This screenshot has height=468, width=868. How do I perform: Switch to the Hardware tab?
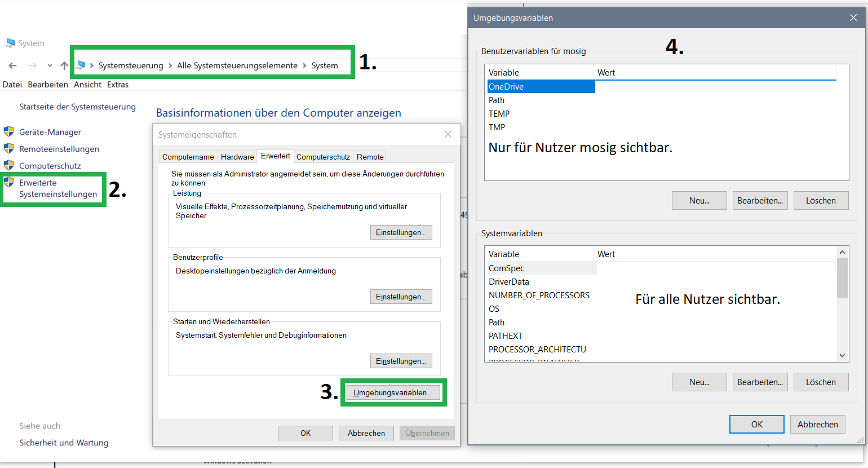(237, 157)
